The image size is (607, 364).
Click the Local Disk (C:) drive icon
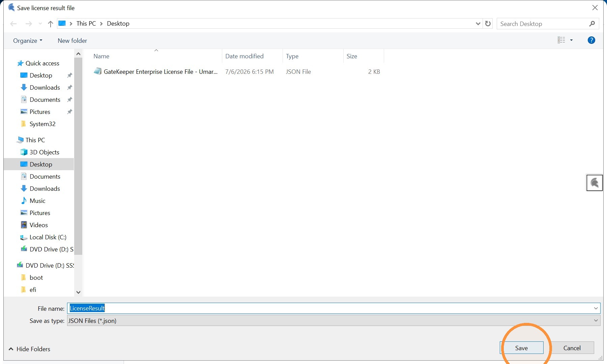point(24,237)
